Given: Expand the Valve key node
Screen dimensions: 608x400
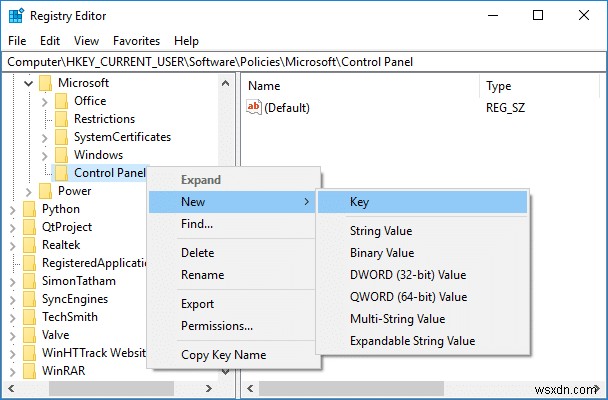Looking at the screenshot, I should pos(12,335).
